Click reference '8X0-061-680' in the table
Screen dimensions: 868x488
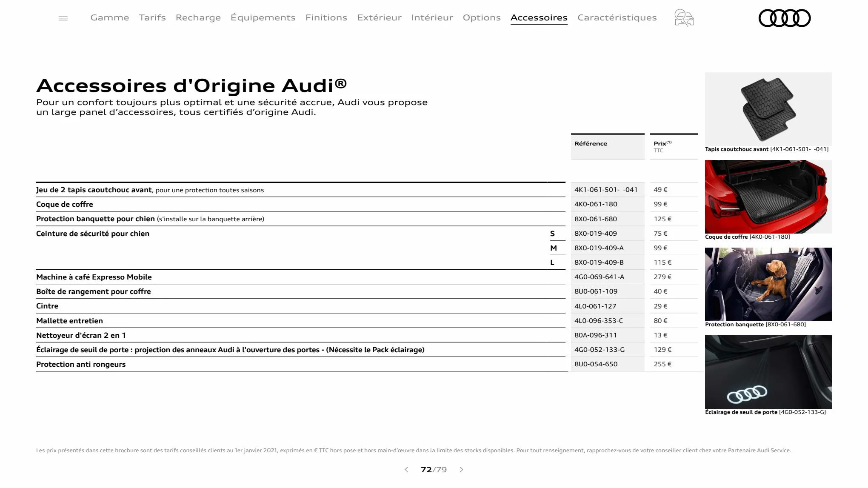(596, 219)
